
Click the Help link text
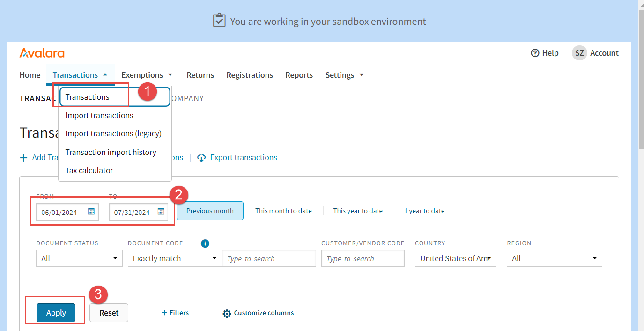pyautogui.click(x=550, y=53)
